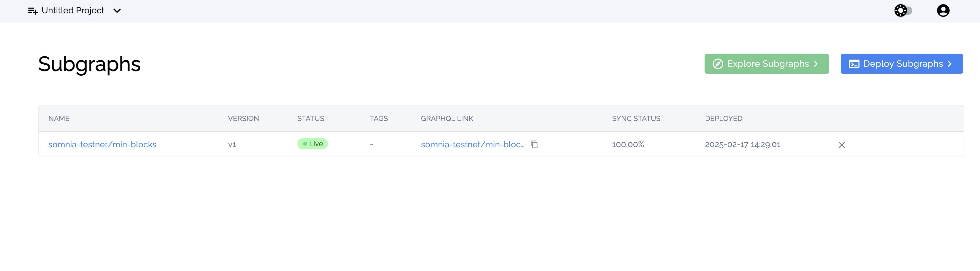Click the Deploy Subgraphs button

(x=902, y=64)
